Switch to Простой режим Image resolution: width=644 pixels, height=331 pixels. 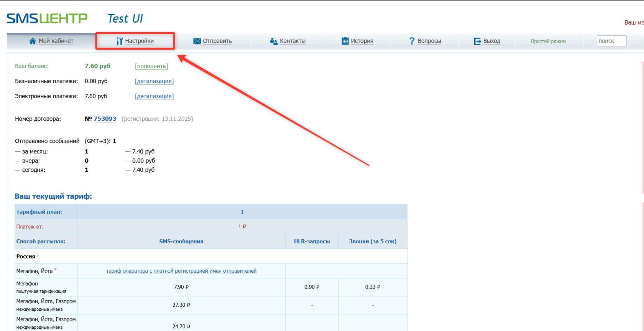click(548, 41)
